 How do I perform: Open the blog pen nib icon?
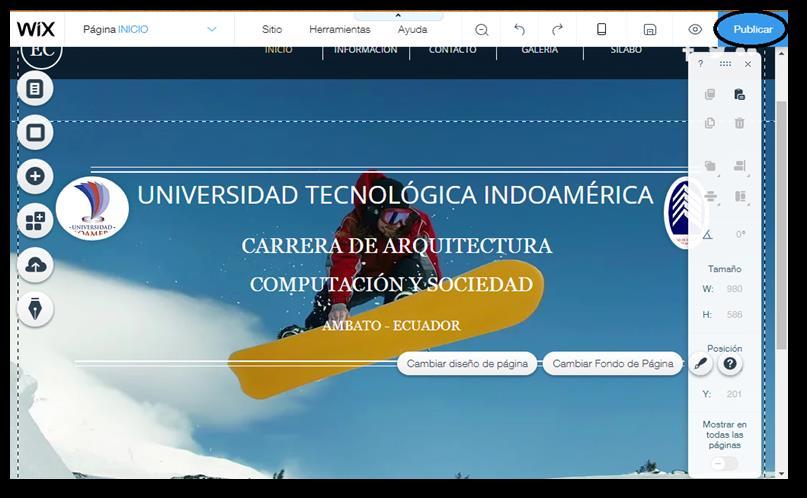tap(35, 309)
